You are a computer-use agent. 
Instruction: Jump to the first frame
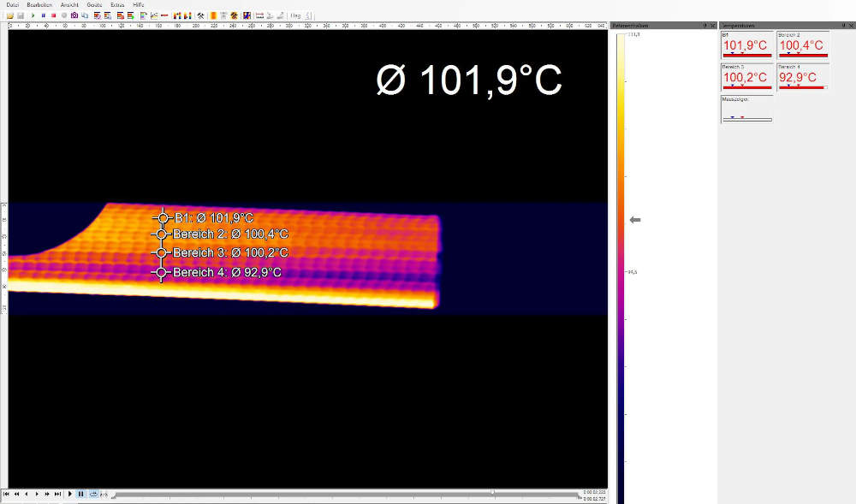point(7,494)
